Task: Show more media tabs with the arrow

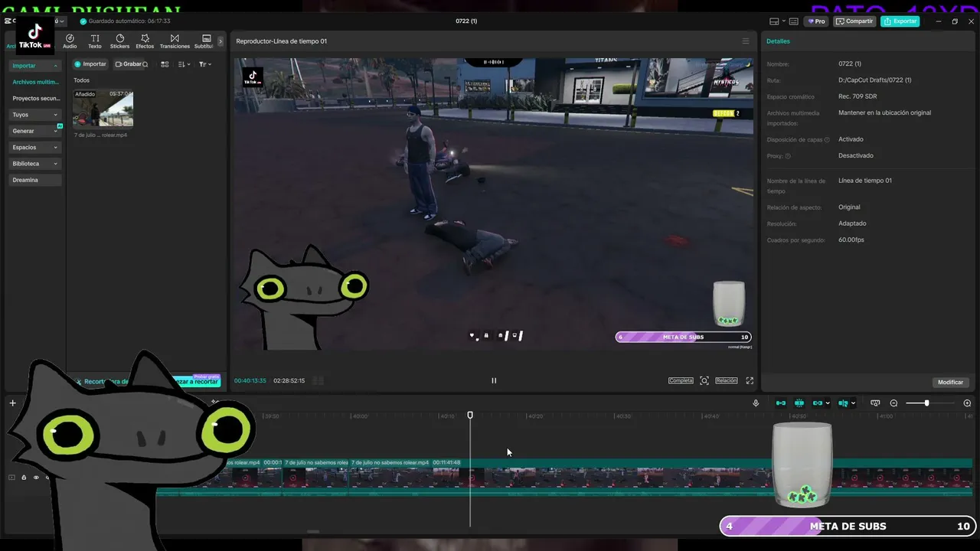Action: [x=220, y=41]
